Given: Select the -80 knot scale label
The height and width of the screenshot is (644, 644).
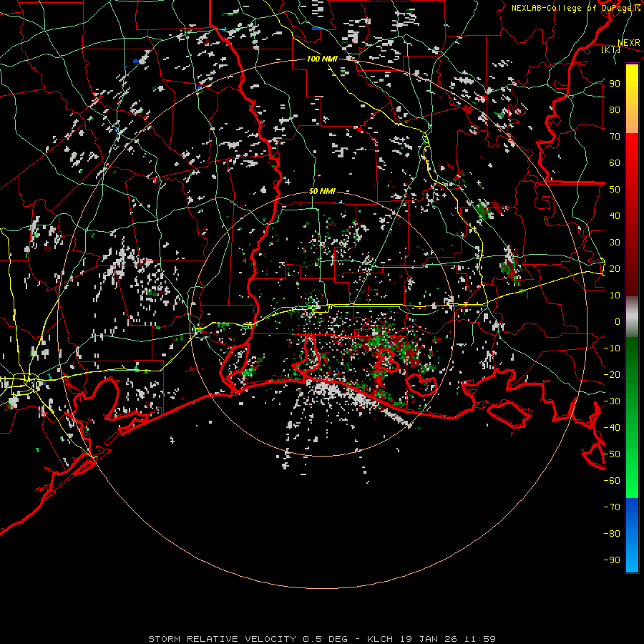Looking at the screenshot, I should point(612,534).
